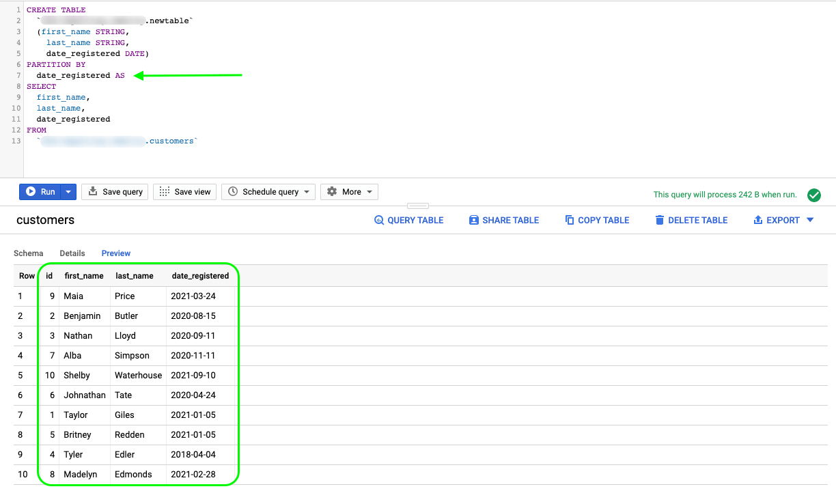Switch to the Schema tab
This screenshot has width=836, height=504.
(28, 253)
